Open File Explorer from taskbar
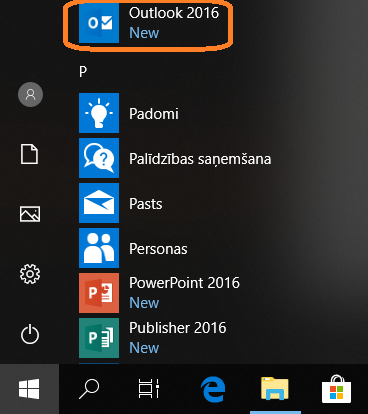 pos(275,389)
